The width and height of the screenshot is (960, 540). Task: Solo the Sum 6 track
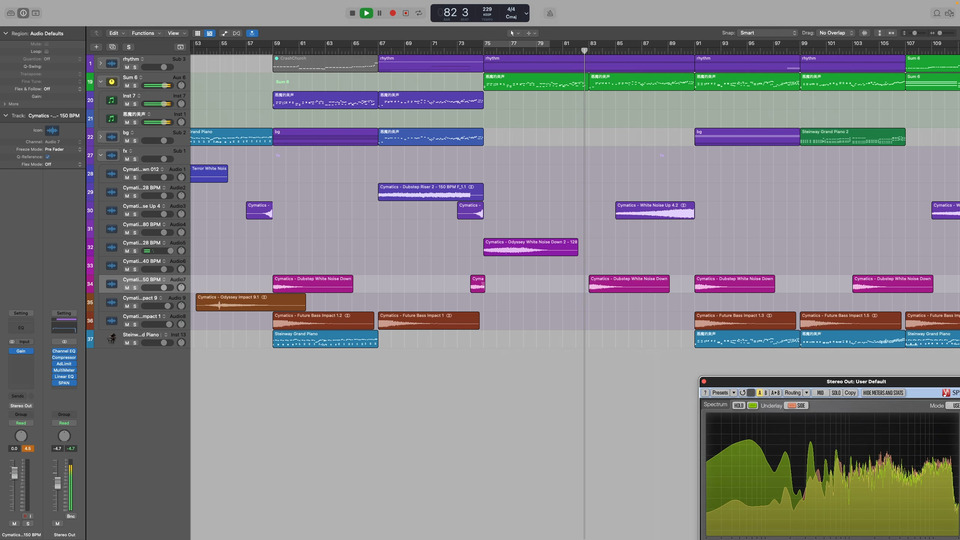coord(135,86)
